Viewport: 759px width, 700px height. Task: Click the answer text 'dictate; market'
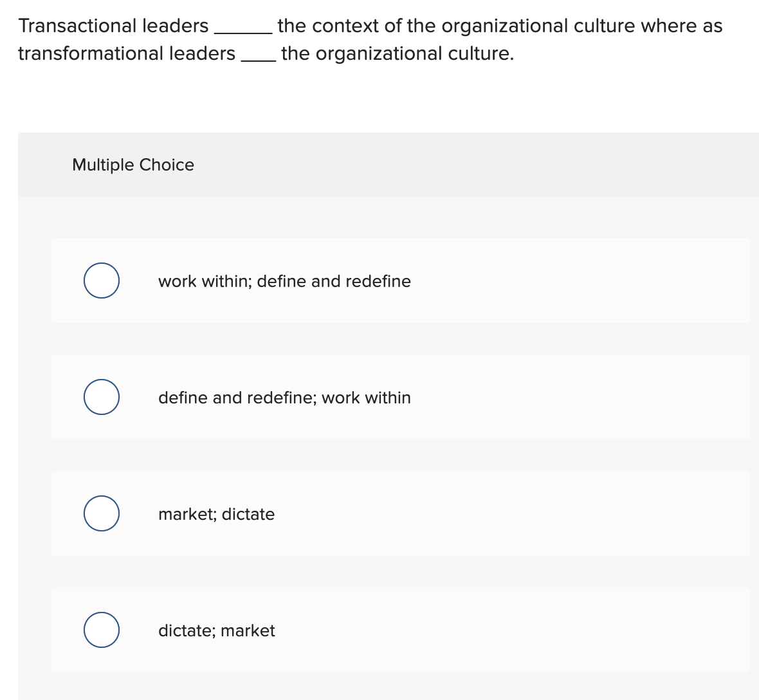[216, 631]
